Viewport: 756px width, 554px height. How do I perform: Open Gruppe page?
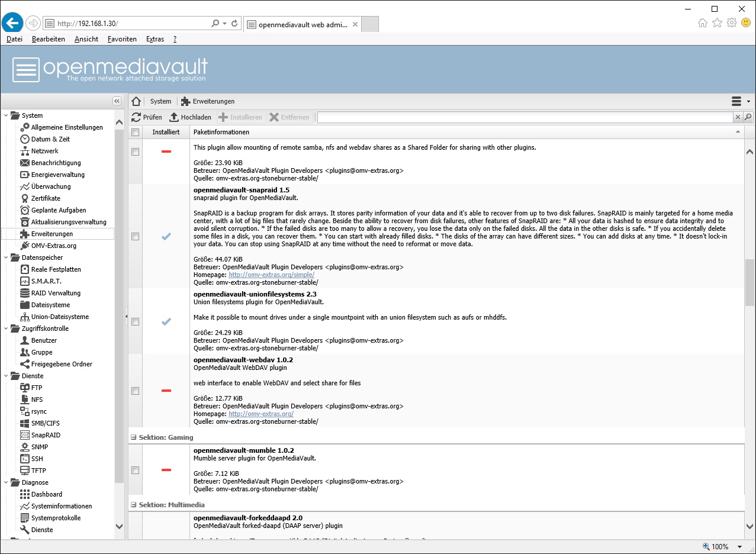tap(41, 352)
